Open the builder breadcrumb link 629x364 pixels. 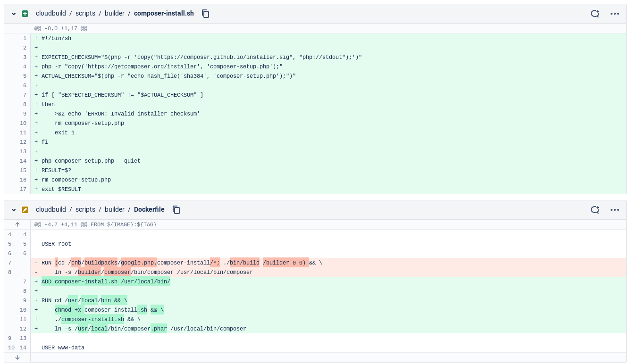pos(115,14)
